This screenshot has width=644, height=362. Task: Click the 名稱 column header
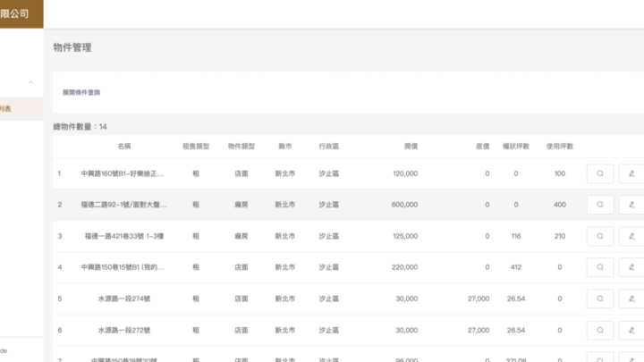(123, 146)
